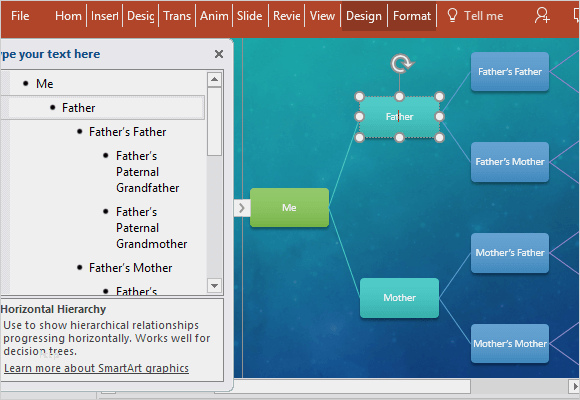Open the Format tab
The height and width of the screenshot is (400, 580).
[412, 16]
